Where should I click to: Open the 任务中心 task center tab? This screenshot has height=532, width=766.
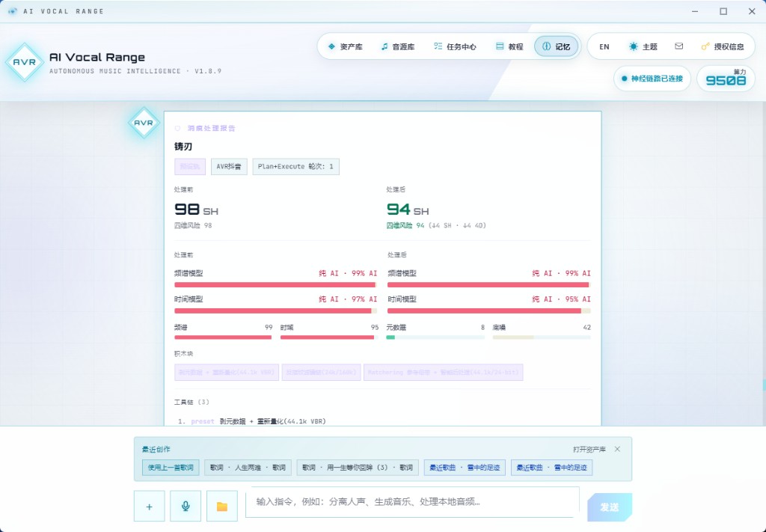point(455,46)
